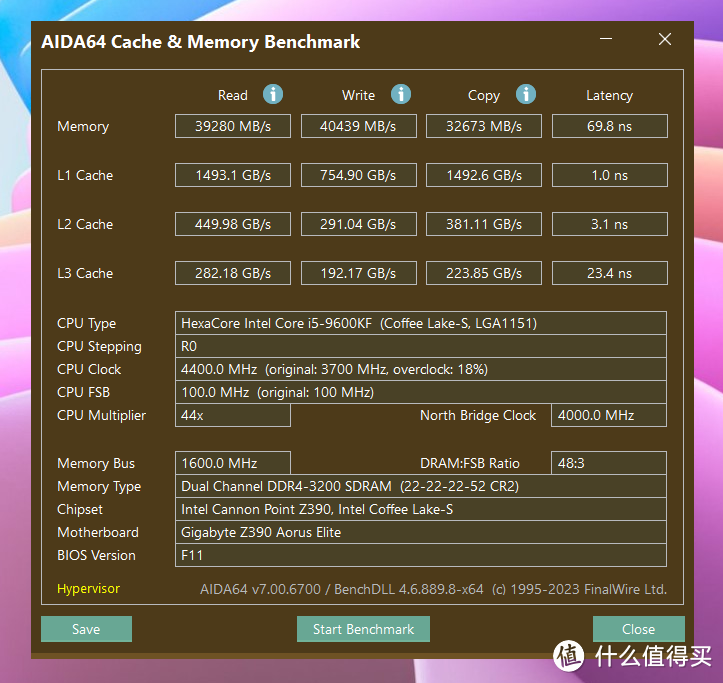
Task: Click the Write column header
Action: (358, 95)
